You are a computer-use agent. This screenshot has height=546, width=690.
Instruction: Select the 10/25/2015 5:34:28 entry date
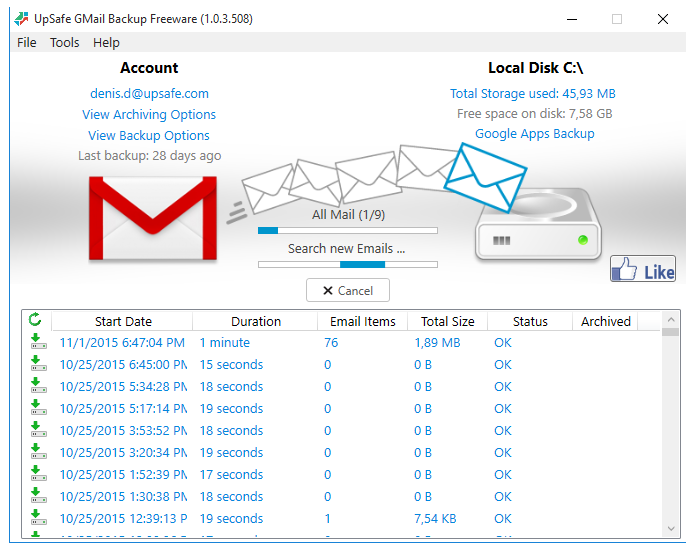(123, 386)
